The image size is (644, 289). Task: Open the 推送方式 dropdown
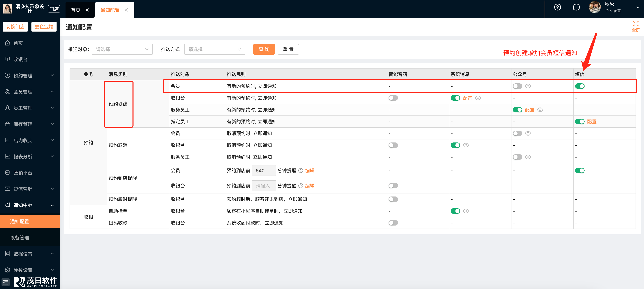[214, 49]
